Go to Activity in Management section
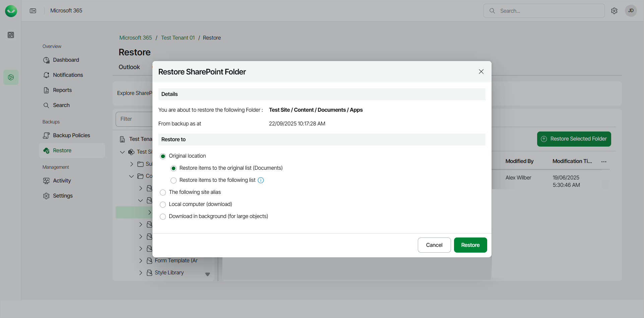The image size is (644, 318). [x=62, y=181]
